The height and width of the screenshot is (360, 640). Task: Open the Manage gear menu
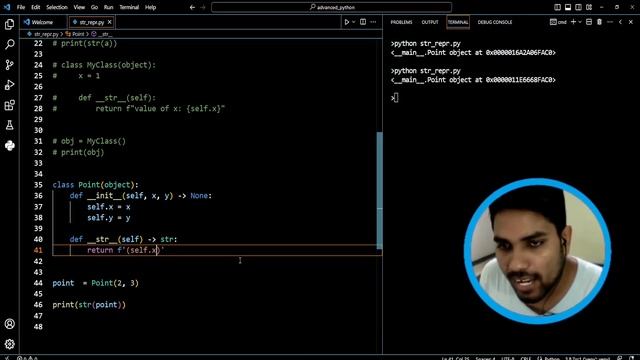click(9, 344)
